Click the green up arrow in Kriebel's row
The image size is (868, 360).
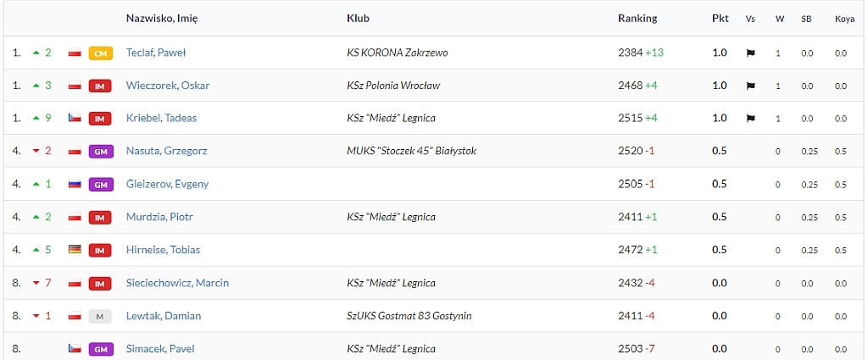click(36, 118)
